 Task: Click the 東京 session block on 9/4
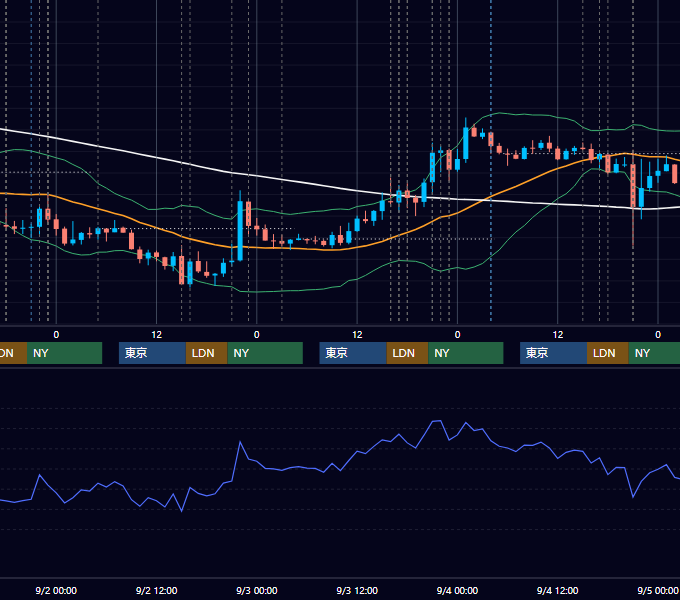553,353
